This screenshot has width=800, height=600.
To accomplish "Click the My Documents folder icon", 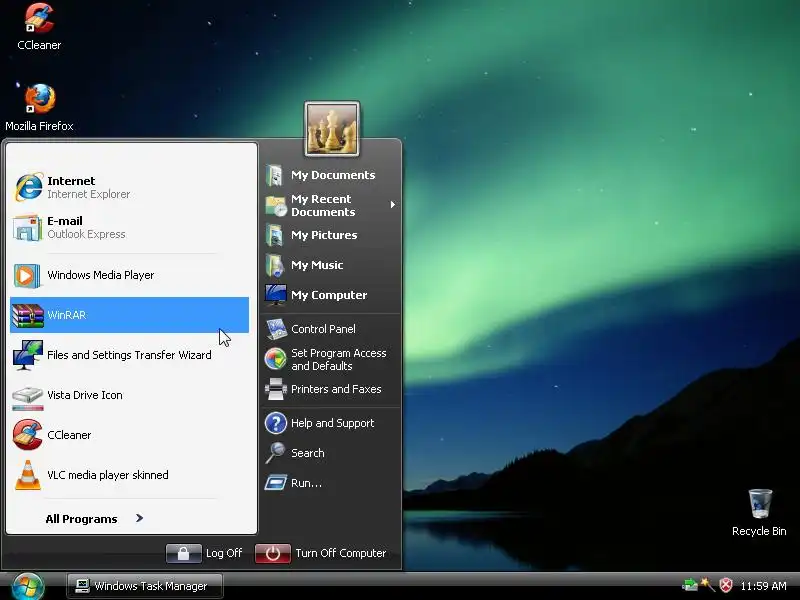I will (275, 175).
